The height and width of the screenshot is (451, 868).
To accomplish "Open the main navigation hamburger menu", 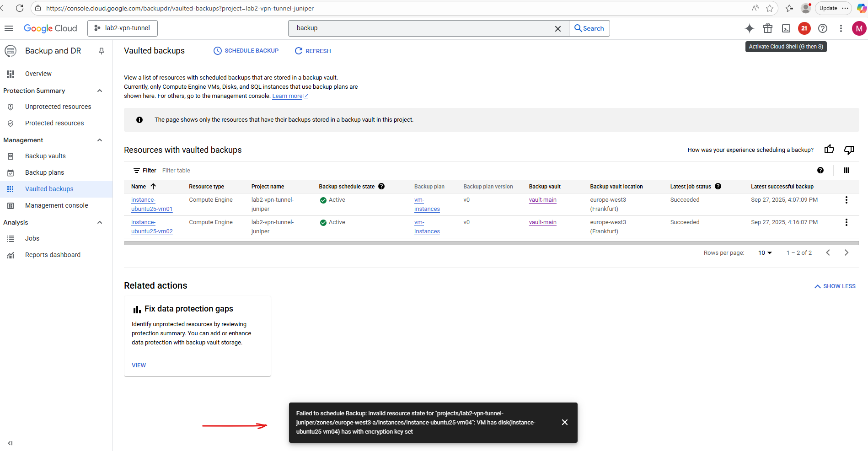I will click(9, 28).
